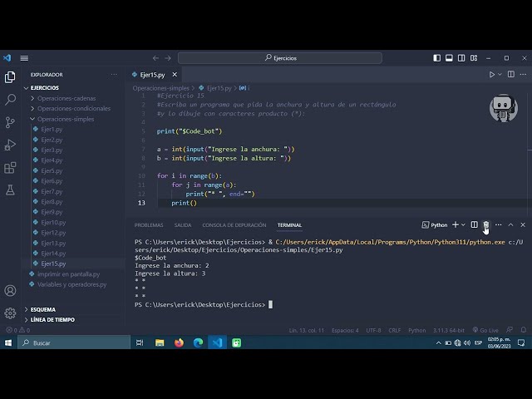This screenshot has height=399, width=532.
Task: Open the Extensions view
Action: point(10,168)
